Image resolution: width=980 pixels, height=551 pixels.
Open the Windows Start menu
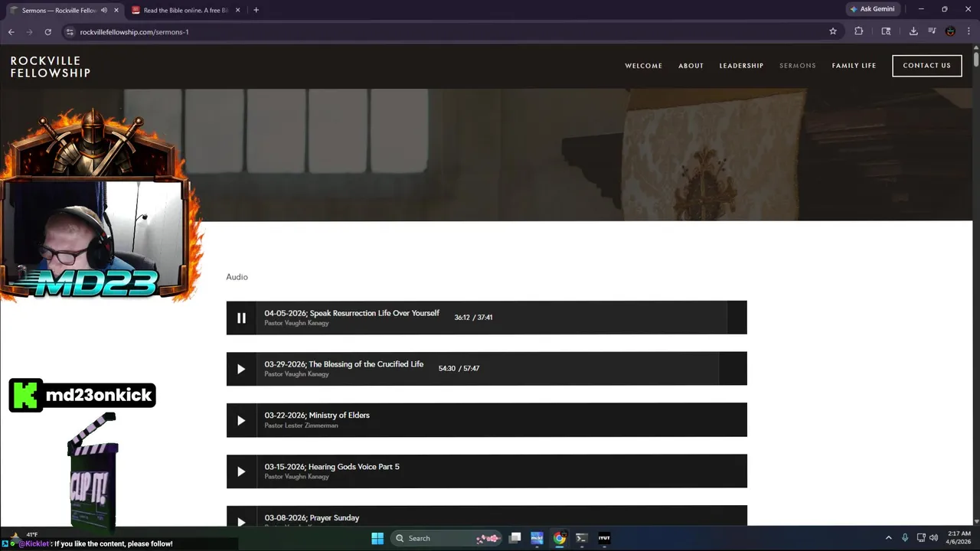(x=377, y=538)
